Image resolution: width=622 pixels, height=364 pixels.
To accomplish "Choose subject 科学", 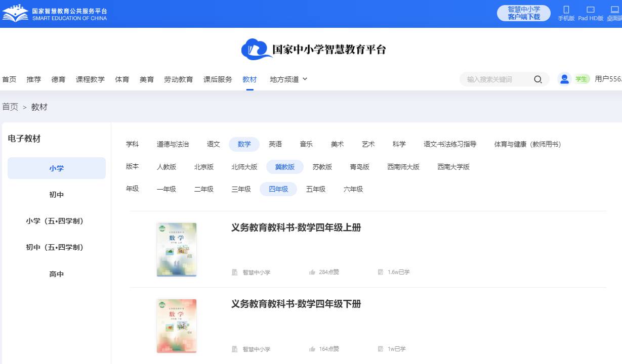I will 399,144.
